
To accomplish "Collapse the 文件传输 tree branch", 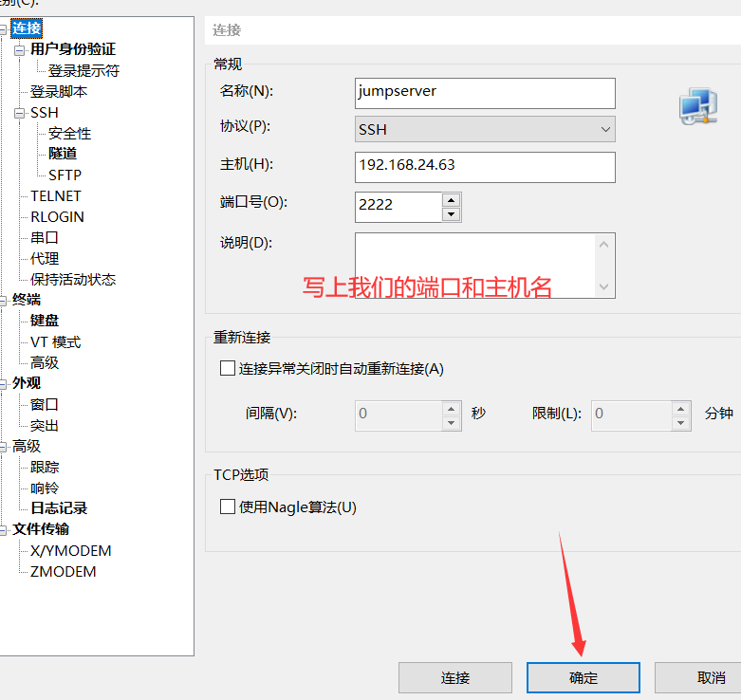I will [x=2, y=530].
